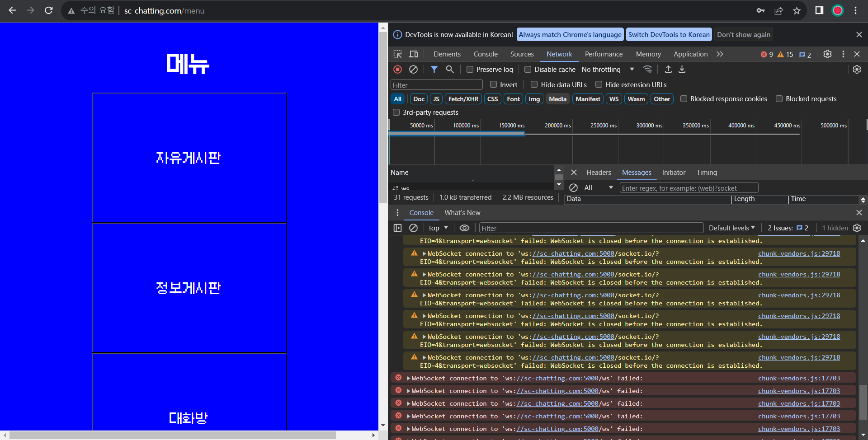This screenshot has height=440, width=868.
Task: Click the network overview timeline selection bar
Action: pyautogui.click(x=457, y=133)
